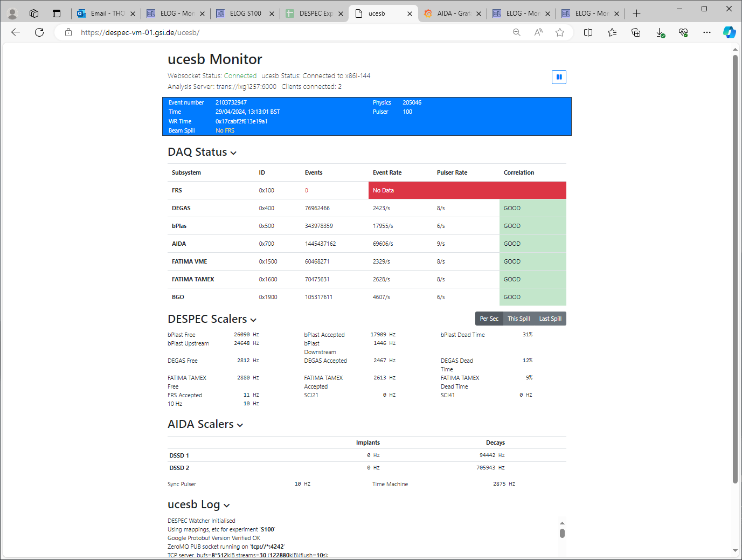Switch scalers view to Per Sec
Image resolution: width=742 pixels, height=560 pixels.
click(489, 319)
